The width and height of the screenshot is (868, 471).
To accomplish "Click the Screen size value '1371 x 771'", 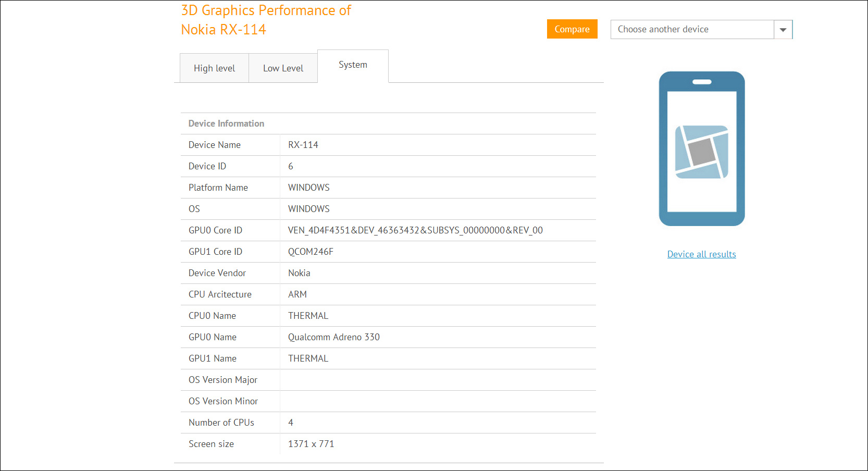I will 311,444.
